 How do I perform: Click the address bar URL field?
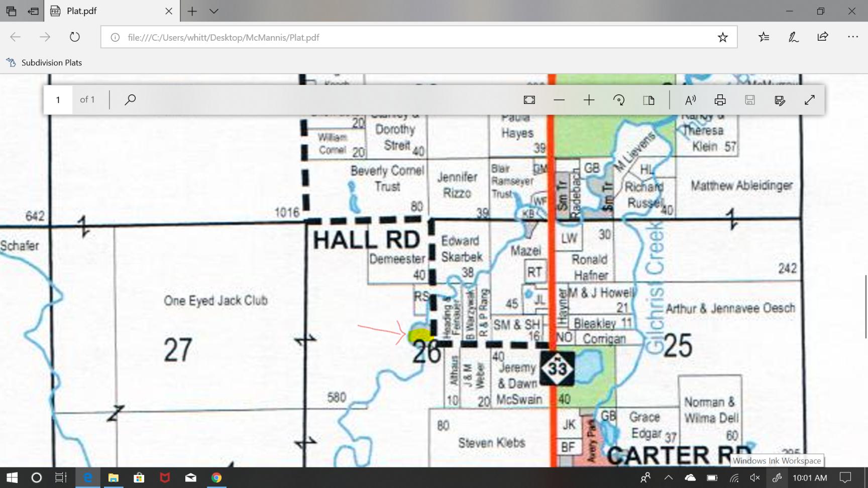(418, 37)
